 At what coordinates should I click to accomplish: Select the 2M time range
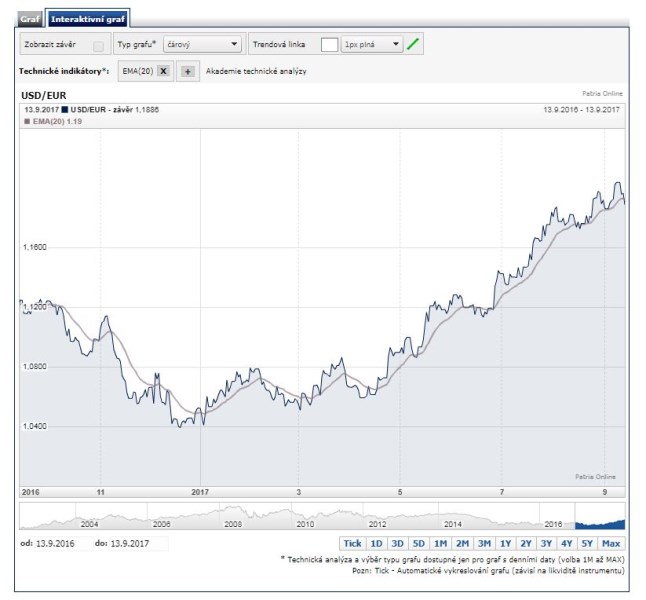click(462, 544)
